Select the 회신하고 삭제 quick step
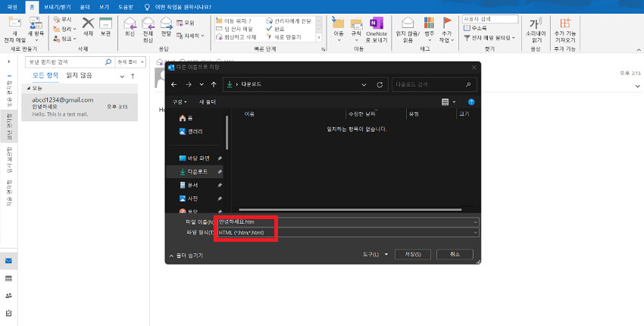 point(236,37)
